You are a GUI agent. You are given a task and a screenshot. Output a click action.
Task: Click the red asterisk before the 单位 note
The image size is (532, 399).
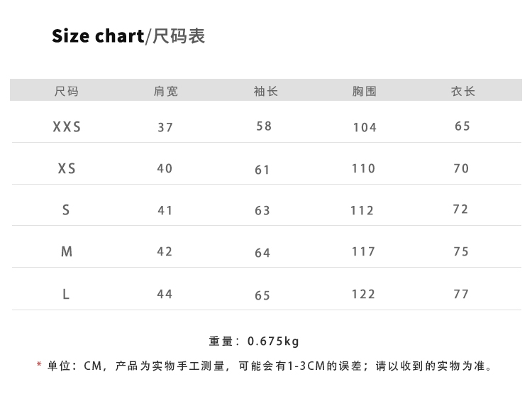(39, 366)
